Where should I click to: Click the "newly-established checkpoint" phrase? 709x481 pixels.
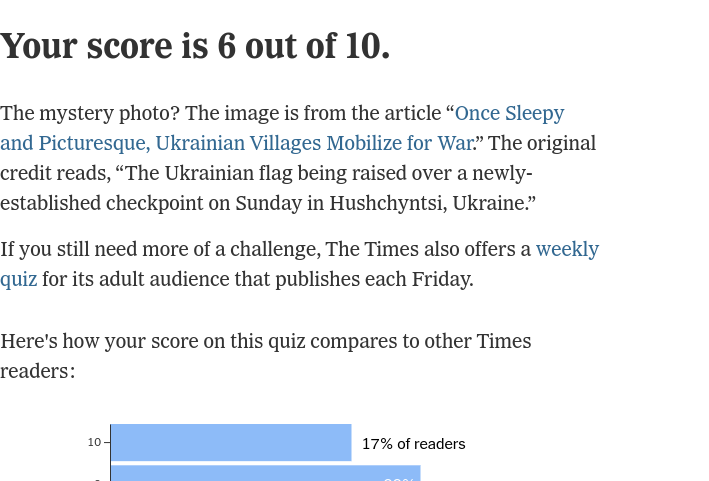point(80,203)
